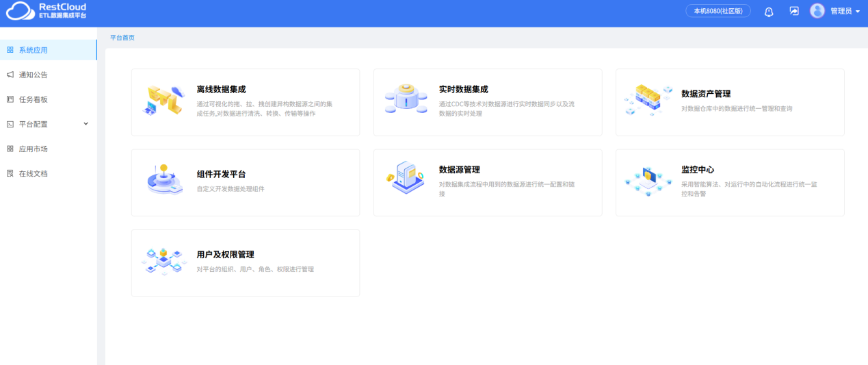Click the 组件开发平台 illustration icon
This screenshot has width=868, height=365.
(165, 179)
